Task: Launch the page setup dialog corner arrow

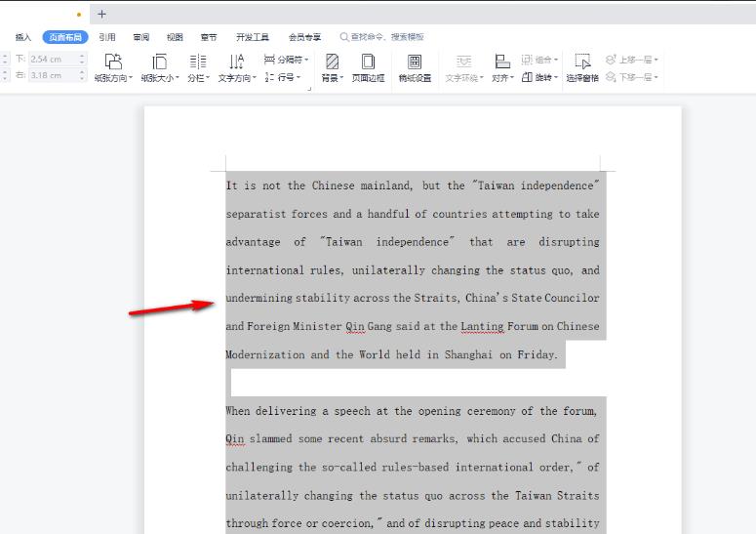Action: point(310,89)
